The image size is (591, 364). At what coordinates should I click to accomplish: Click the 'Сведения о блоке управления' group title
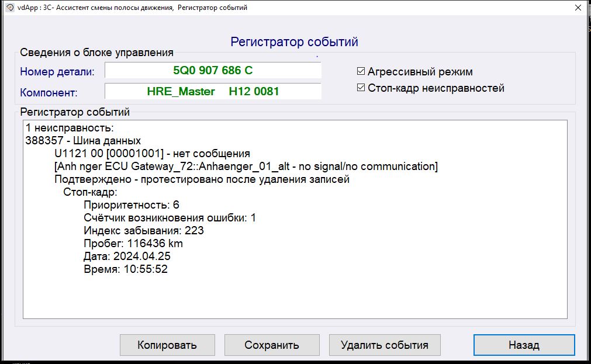click(x=96, y=53)
